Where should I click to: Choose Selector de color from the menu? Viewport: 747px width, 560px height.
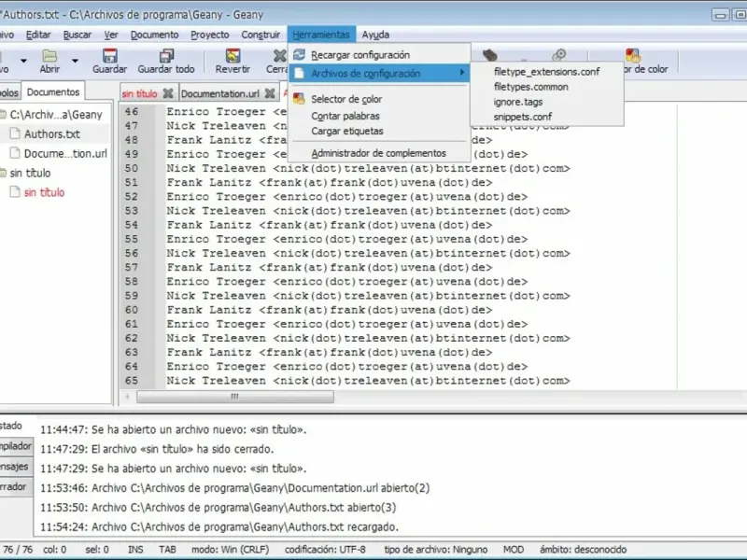379,99
